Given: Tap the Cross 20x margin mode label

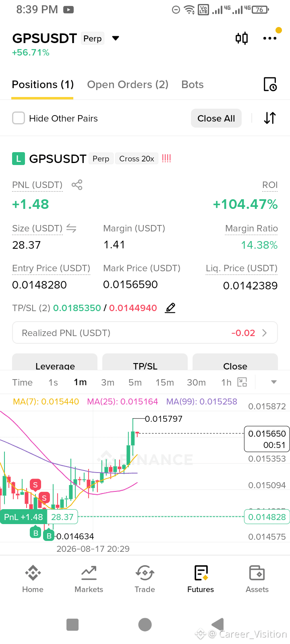Looking at the screenshot, I should tap(137, 159).
